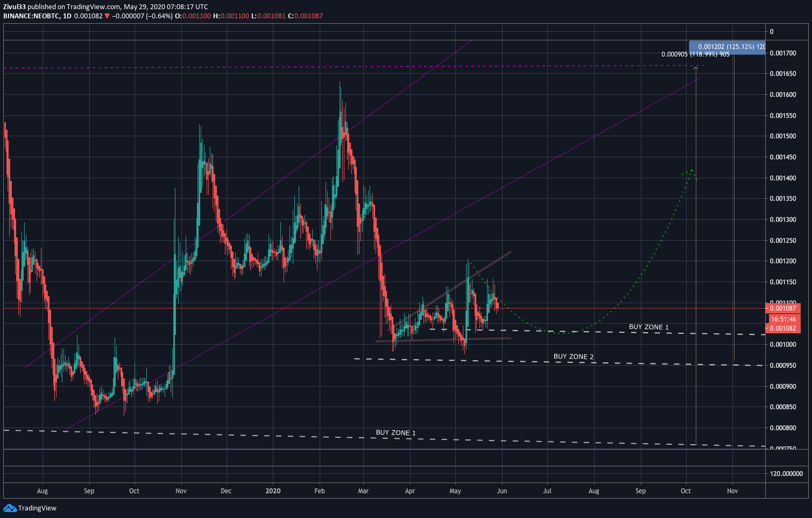
Task: Click 0.001000 on the price axis
Action: [x=783, y=345]
